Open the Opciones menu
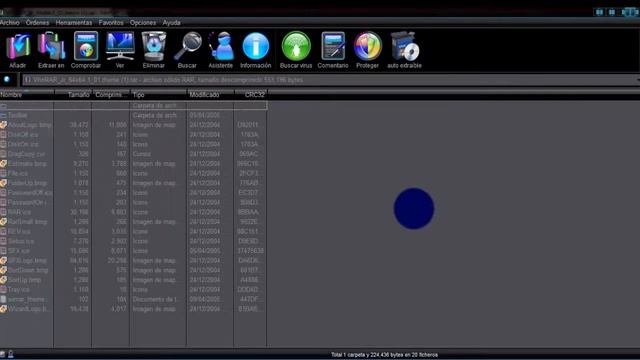The height and width of the screenshot is (360, 640). [143, 23]
